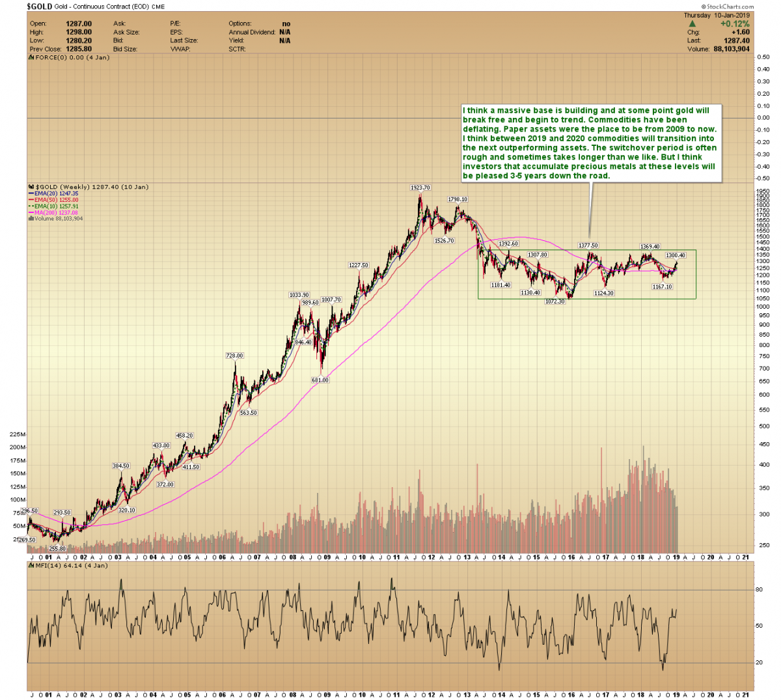Click the MFI(14) indicator icon

point(31,565)
